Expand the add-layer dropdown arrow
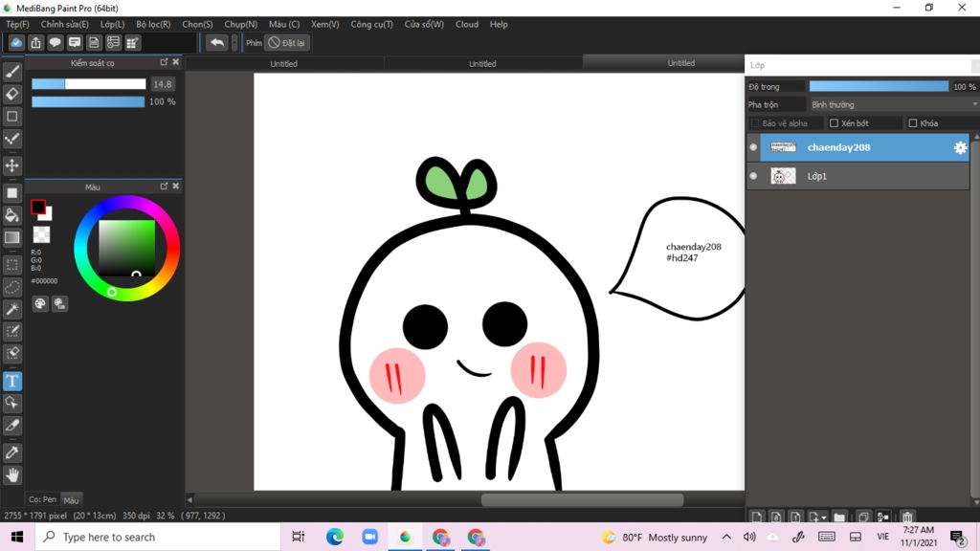 [824, 518]
